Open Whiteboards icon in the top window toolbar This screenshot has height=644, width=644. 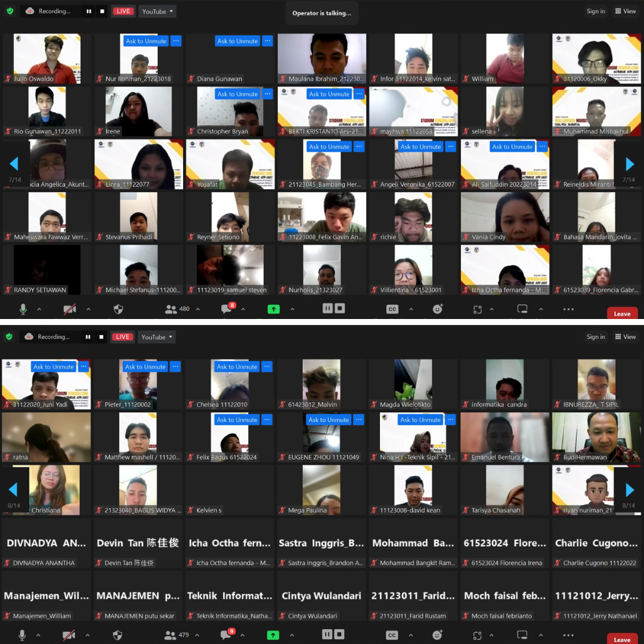coord(522,309)
